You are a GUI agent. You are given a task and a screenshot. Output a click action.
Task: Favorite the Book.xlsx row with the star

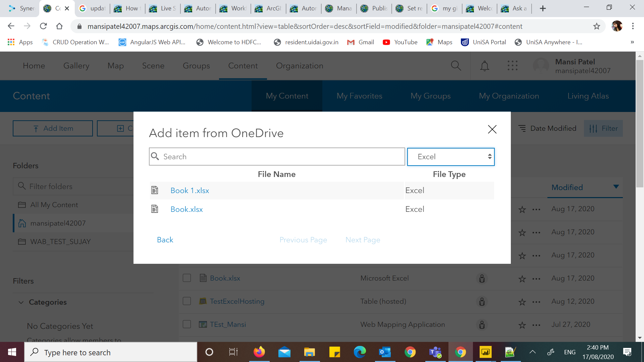click(x=522, y=279)
